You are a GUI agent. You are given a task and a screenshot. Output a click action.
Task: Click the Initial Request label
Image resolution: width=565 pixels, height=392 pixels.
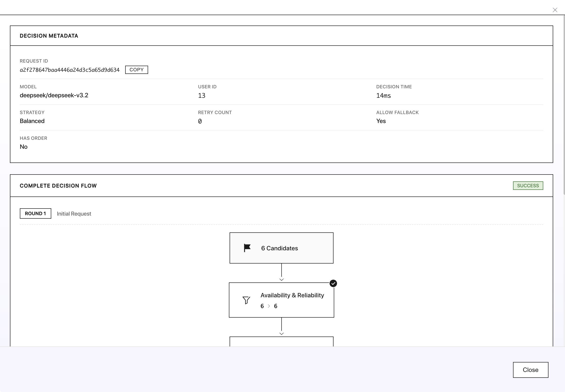[x=74, y=214]
